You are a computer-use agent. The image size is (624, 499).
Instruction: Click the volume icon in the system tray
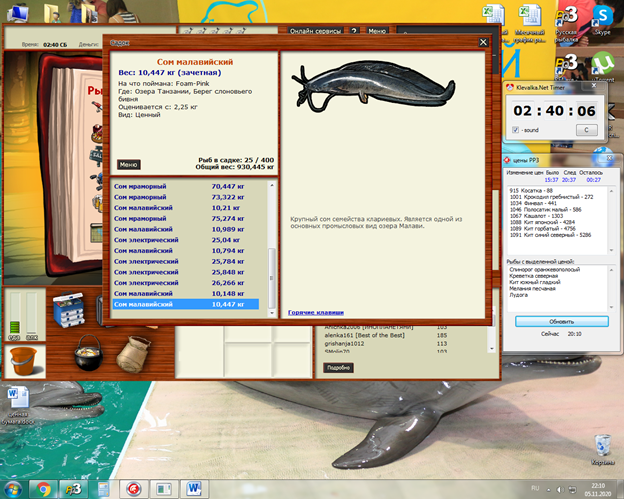560,489
